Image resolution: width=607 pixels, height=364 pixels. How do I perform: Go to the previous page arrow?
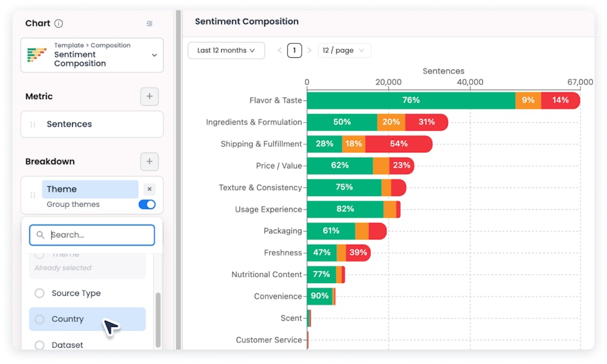[279, 51]
